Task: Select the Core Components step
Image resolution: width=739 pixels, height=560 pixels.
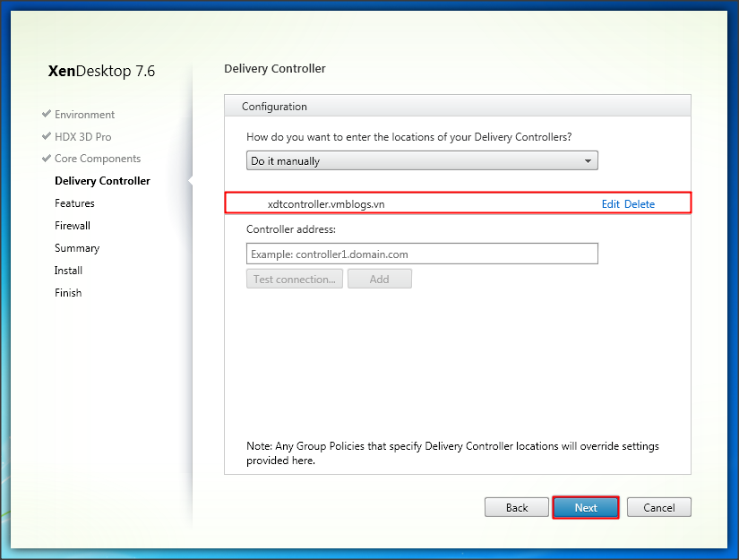Action: tap(97, 159)
